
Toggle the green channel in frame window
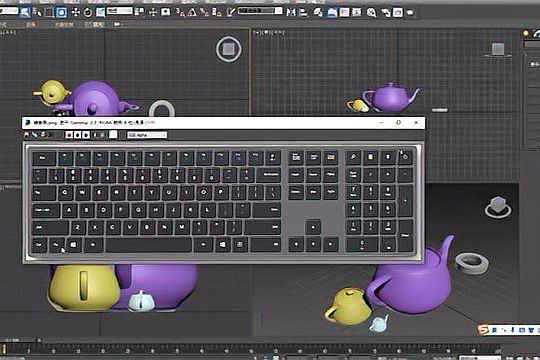coord(77,135)
